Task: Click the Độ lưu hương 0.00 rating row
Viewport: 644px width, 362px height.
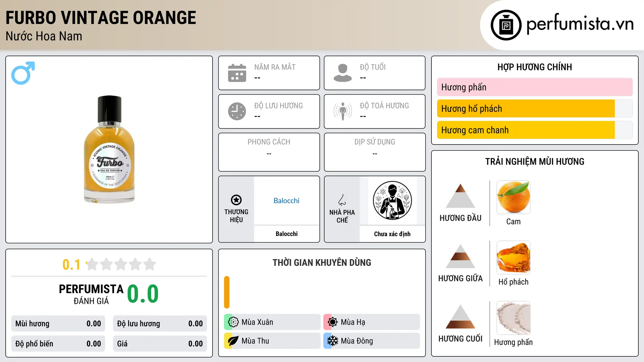Action: tap(160, 324)
